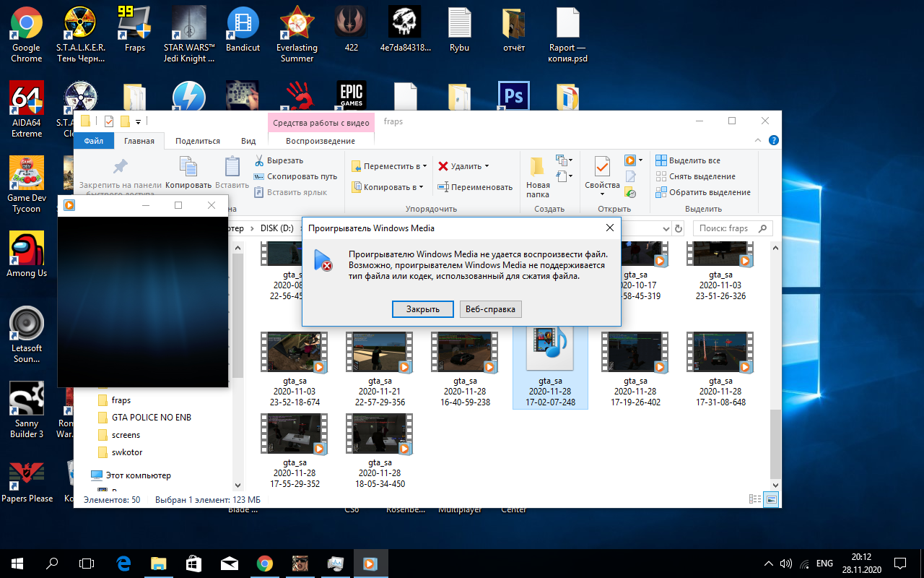Select the gta_sa 2020-11-03 23-52-18-674 video
This screenshot has height=578, width=924.
(x=295, y=370)
